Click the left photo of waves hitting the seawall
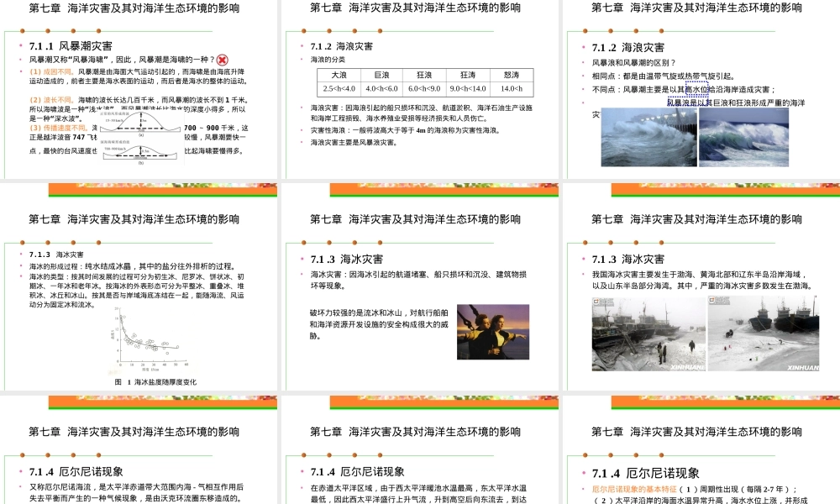 (648, 138)
